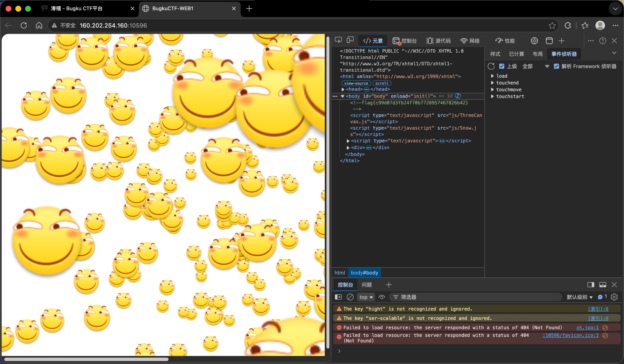624x364 pixels.
Task: Dock quick view to side icon
Action: tap(591, 285)
